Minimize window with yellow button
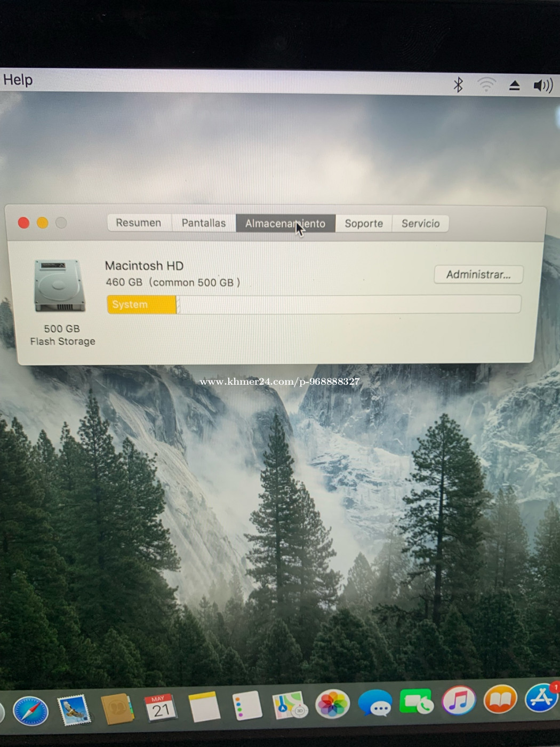The image size is (560, 747). 43,222
